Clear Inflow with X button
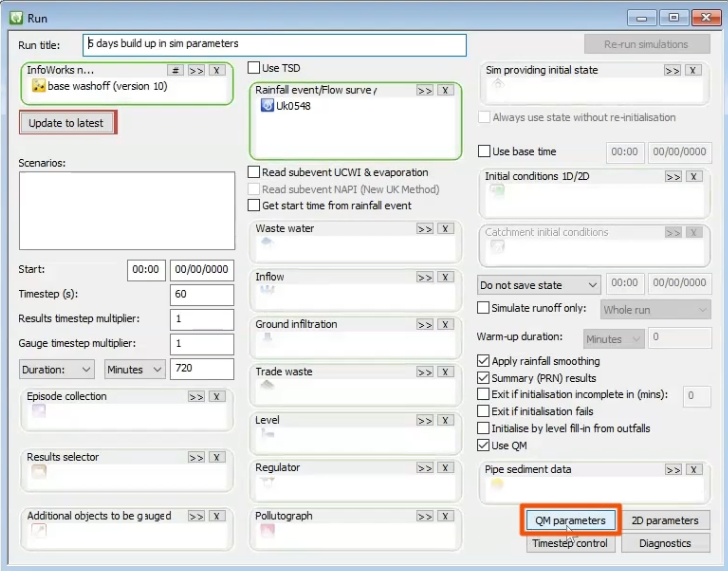Viewport: 728px width, 571px height. coord(445,277)
